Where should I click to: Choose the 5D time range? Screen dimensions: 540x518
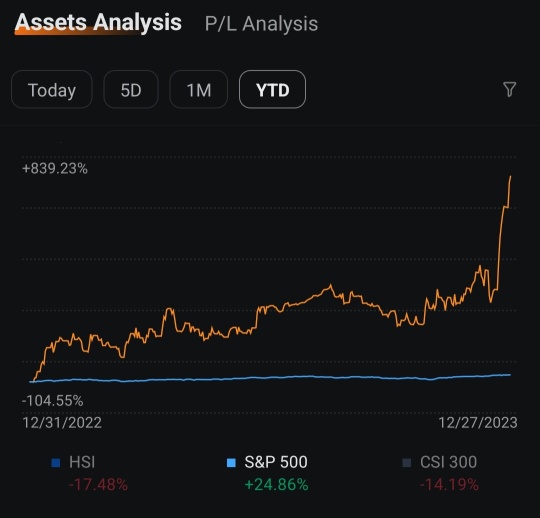[x=131, y=90]
